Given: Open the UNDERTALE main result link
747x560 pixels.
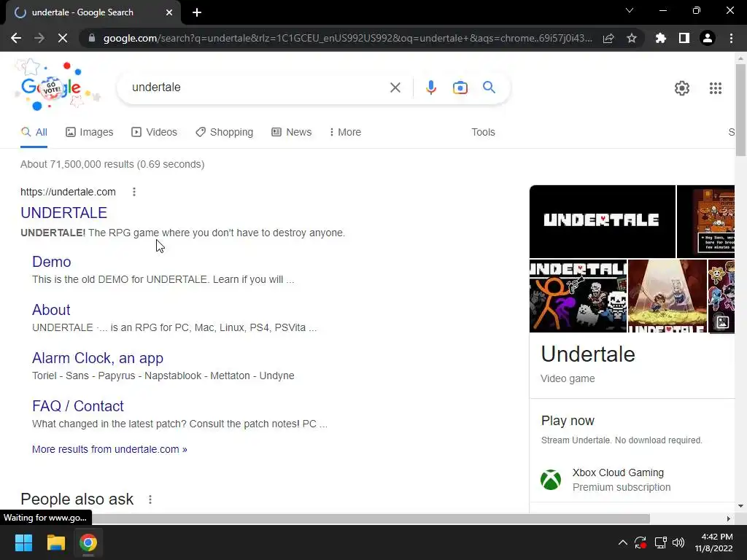Looking at the screenshot, I should pos(64,213).
